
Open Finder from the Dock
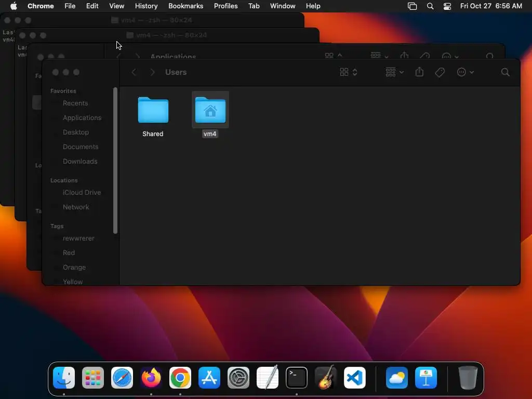64,378
